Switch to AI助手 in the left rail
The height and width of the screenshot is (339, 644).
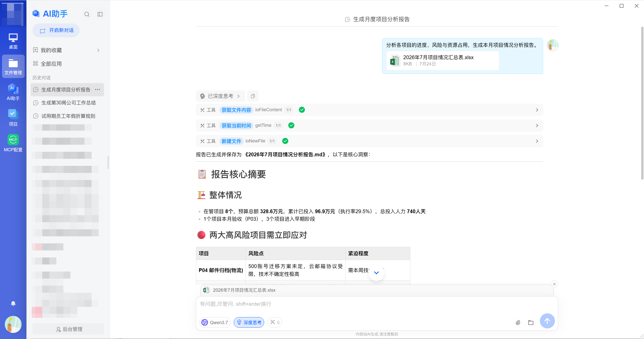pyautogui.click(x=13, y=92)
